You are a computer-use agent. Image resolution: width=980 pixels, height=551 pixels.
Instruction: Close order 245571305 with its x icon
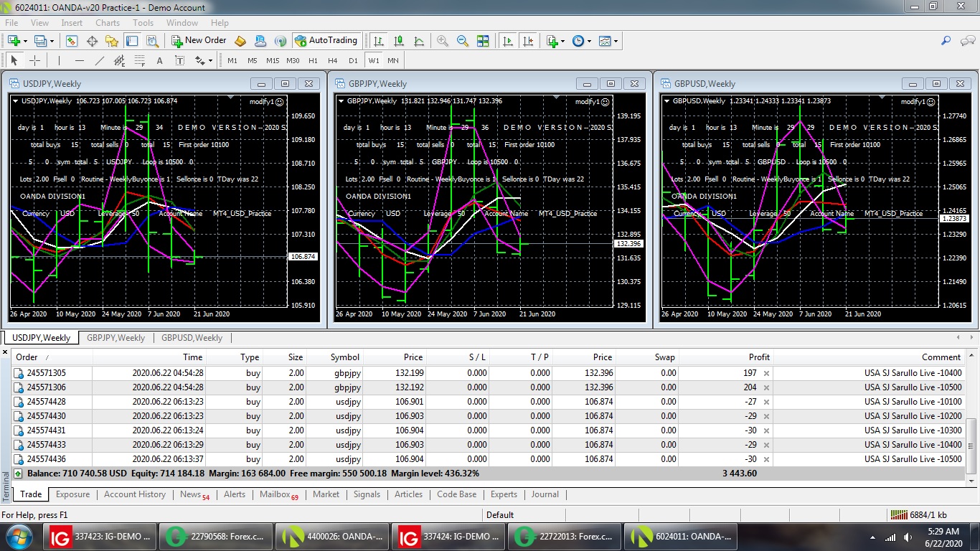click(x=766, y=373)
